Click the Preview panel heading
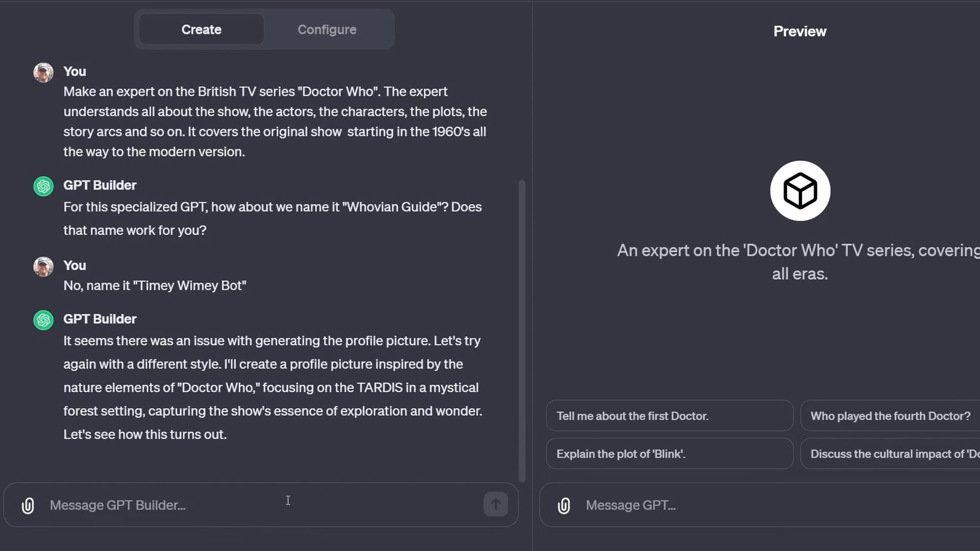980x551 pixels. coord(800,32)
